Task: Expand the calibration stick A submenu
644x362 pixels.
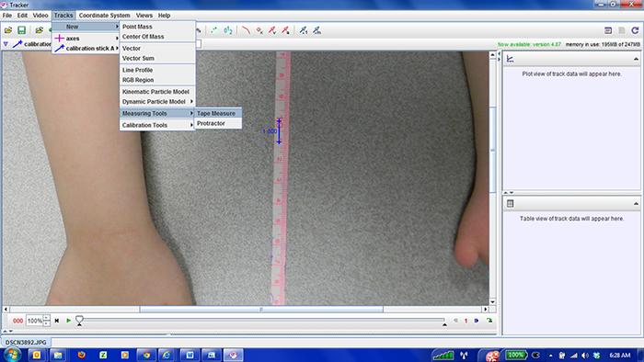Action: (86, 49)
